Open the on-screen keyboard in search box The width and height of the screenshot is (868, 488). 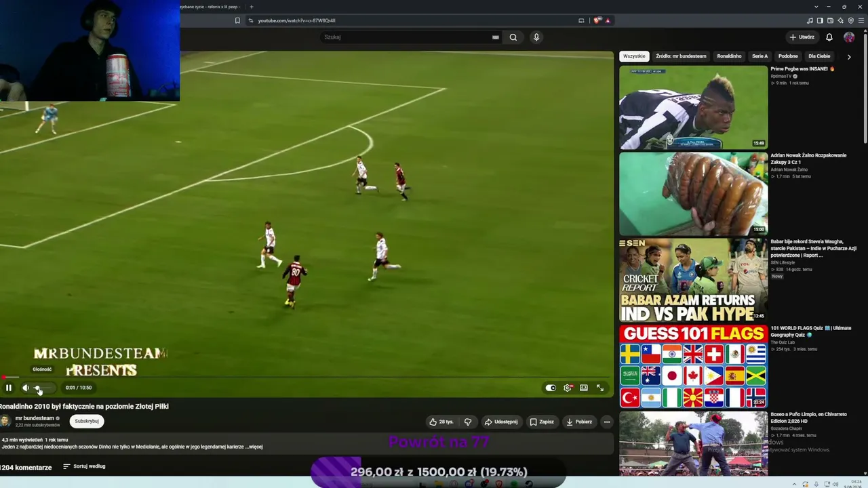coord(496,37)
